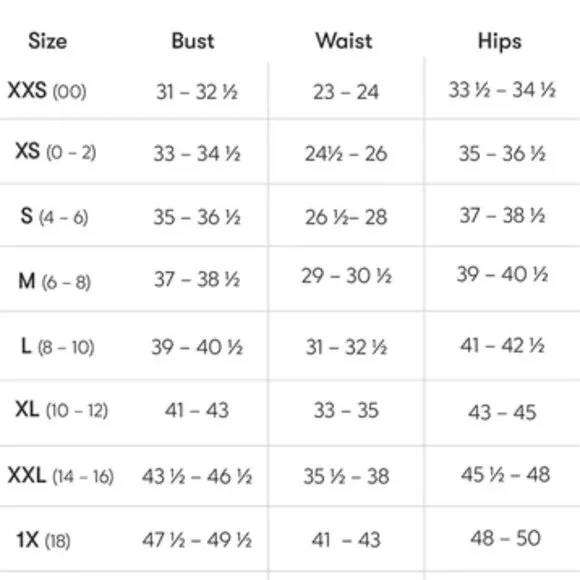The width and height of the screenshot is (580, 580).
Task: Select the XXL (14 - 16) size label
Action: 61,476
